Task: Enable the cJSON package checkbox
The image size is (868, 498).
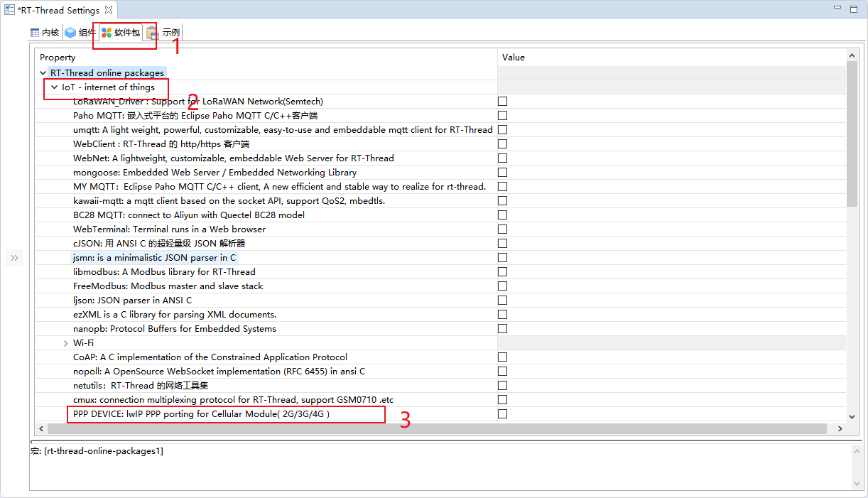Action: pos(502,243)
